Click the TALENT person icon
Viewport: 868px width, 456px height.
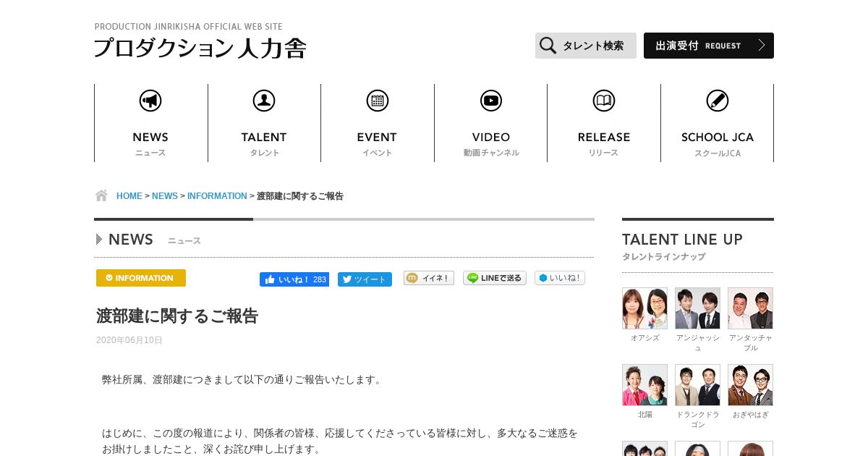click(264, 101)
